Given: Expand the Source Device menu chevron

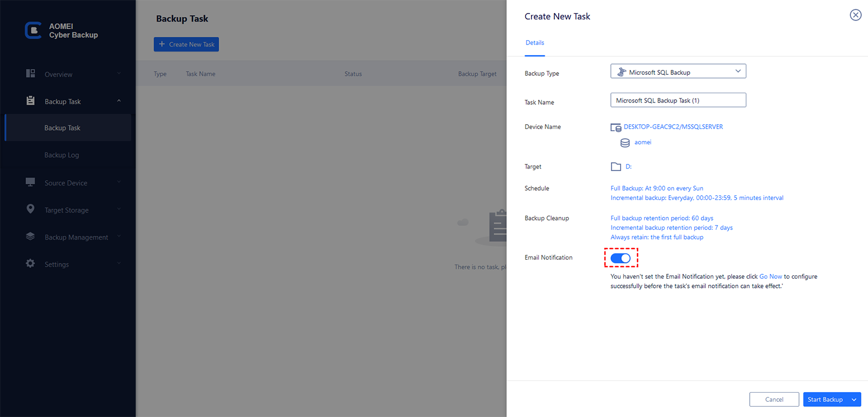Looking at the screenshot, I should point(119,182).
